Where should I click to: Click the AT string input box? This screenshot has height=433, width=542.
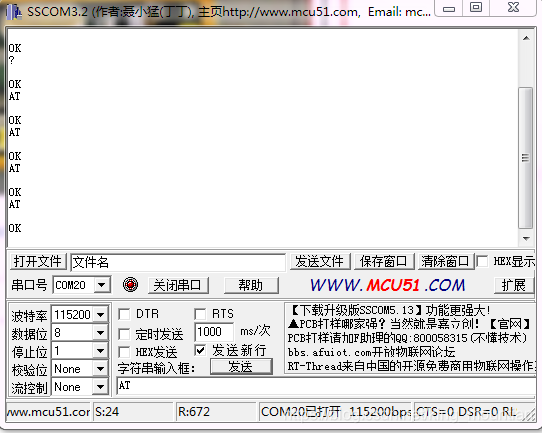[x=326, y=386]
